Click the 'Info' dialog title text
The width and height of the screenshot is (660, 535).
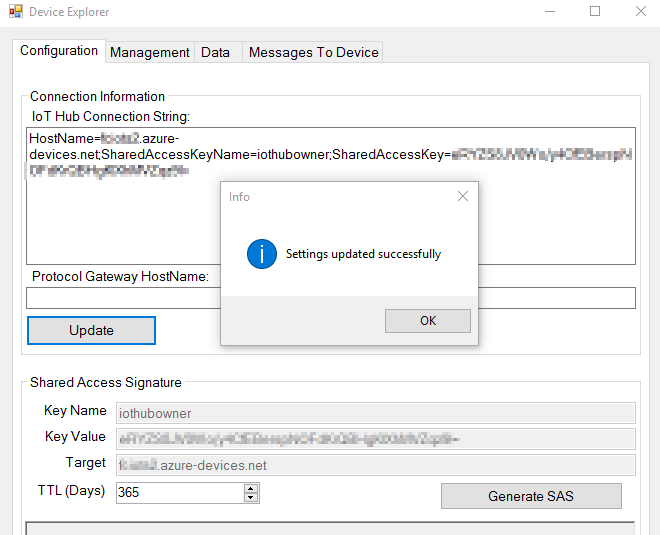[239, 197]
